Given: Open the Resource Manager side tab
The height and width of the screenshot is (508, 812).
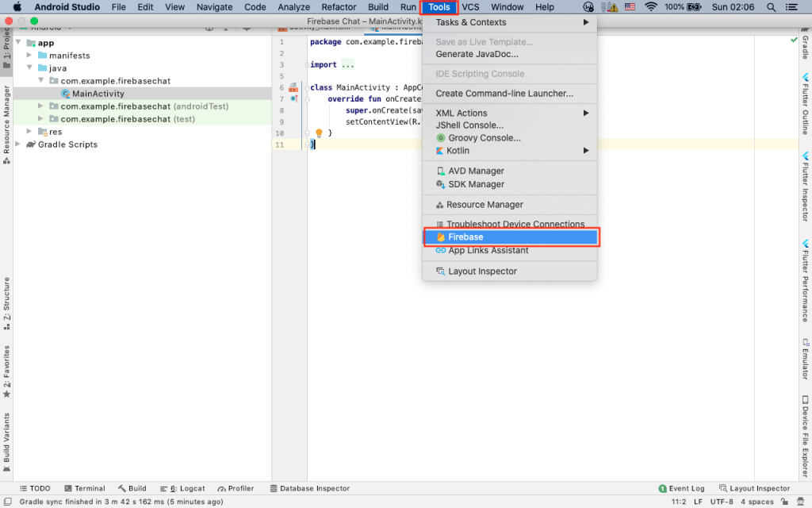Looking at the screenshot, I should click(6, 125).
